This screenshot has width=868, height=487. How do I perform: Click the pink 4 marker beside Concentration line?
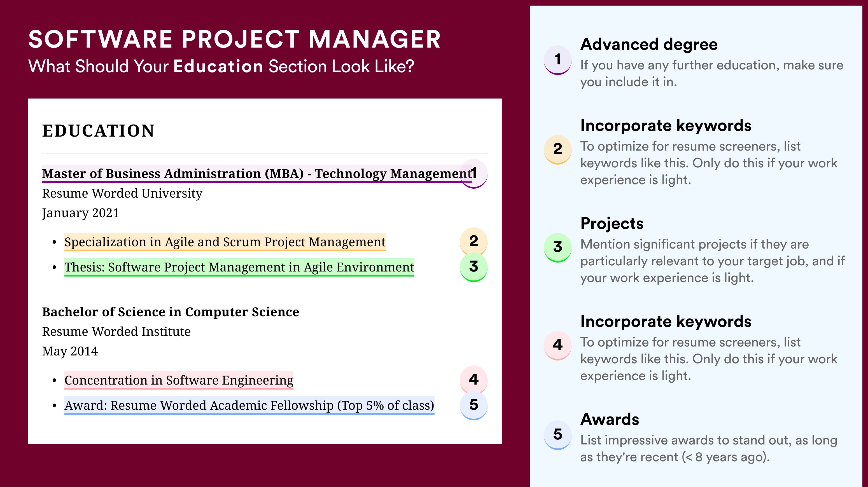473,380
